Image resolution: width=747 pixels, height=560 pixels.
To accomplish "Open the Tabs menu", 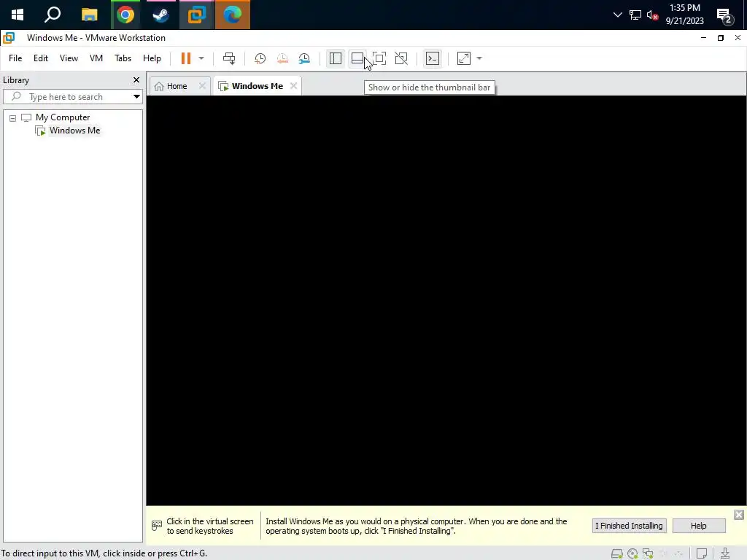I will pos(123,58).
